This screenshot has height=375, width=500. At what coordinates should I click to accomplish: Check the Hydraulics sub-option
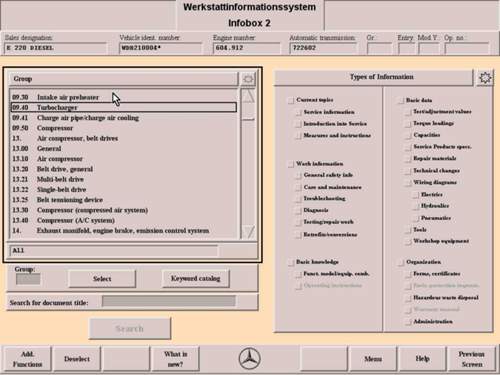416,206
